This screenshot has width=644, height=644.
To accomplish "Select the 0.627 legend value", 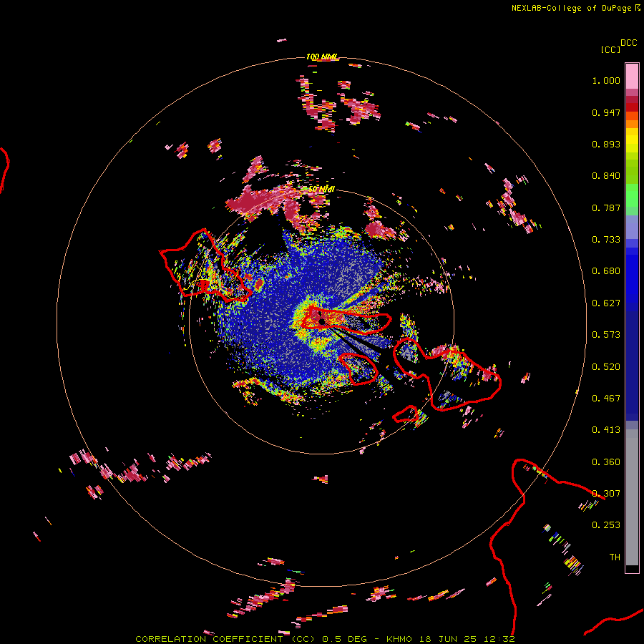I will 606,303.
